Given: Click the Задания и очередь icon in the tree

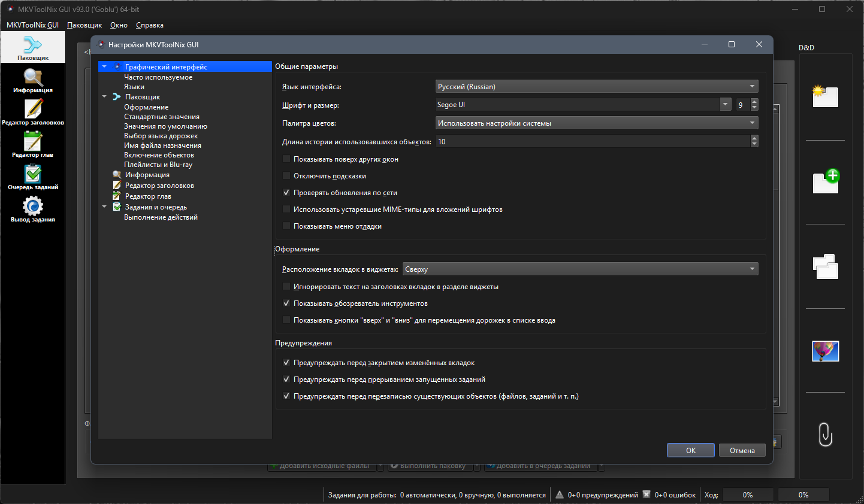Looking at the screenshot, I should point(117,207).
